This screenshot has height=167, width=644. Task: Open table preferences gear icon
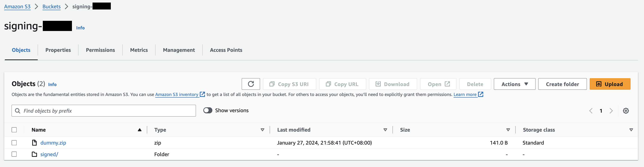click(x=625, y=111)
